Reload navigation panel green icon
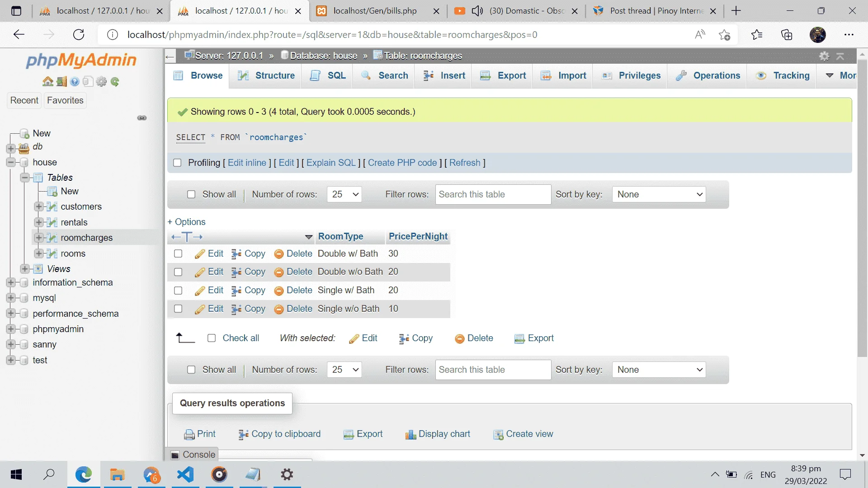This screenshot has width=868, height=488. 115,81
